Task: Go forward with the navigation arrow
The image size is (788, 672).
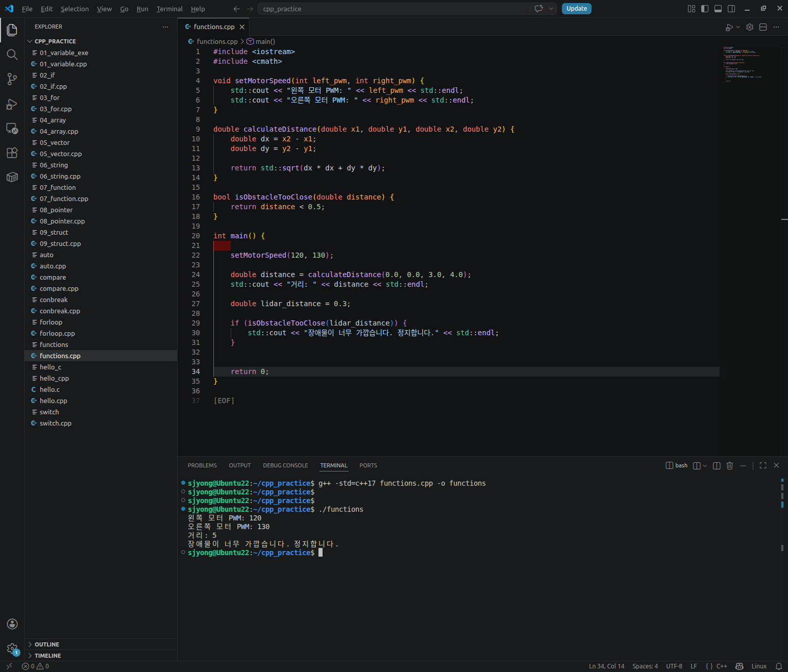Action: pyautogui.click(x=250, y=9)
